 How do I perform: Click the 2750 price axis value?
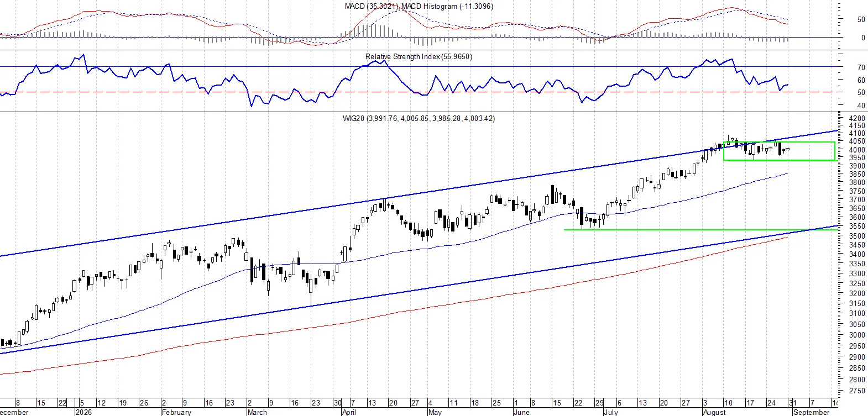coord(857,391)
